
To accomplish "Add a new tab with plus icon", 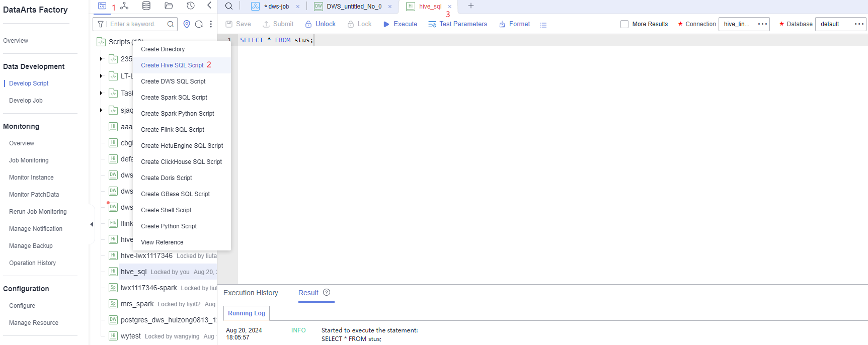I will click(x=471, y=6).
